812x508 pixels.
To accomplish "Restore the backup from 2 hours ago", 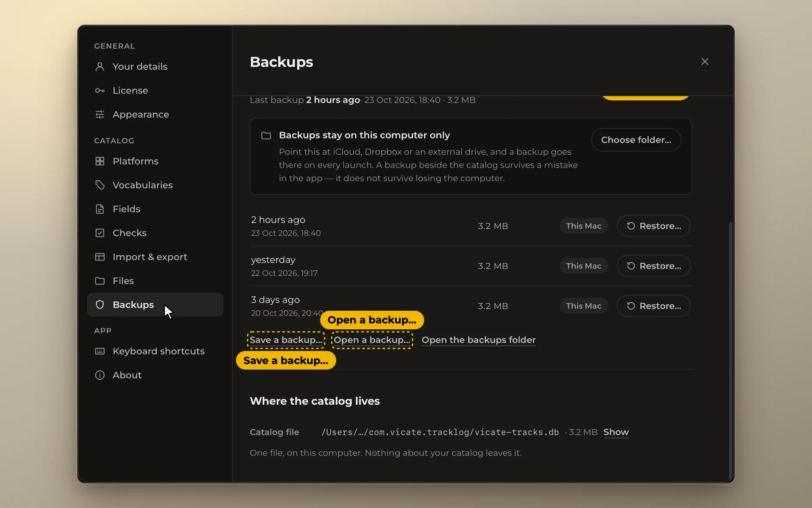I will [x=653, y=226].
